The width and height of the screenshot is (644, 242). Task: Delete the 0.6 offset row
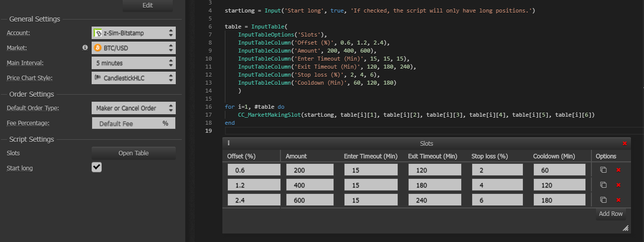[x=618, y=170]
